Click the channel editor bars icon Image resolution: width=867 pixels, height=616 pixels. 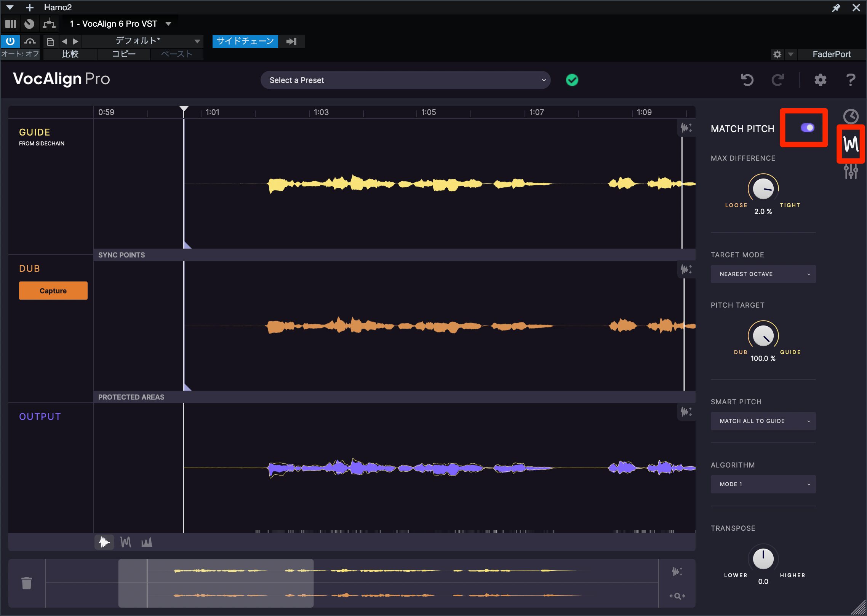[11, 24]
